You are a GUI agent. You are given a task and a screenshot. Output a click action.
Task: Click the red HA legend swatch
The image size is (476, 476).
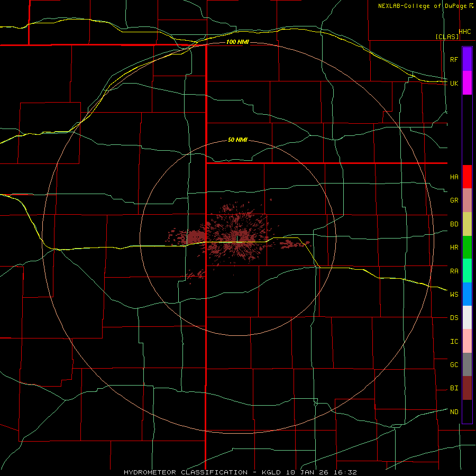[467, 177]
